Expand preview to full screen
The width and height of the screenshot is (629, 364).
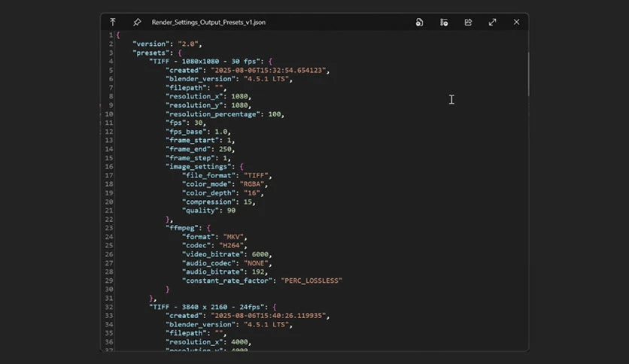[x=492, y=23]
